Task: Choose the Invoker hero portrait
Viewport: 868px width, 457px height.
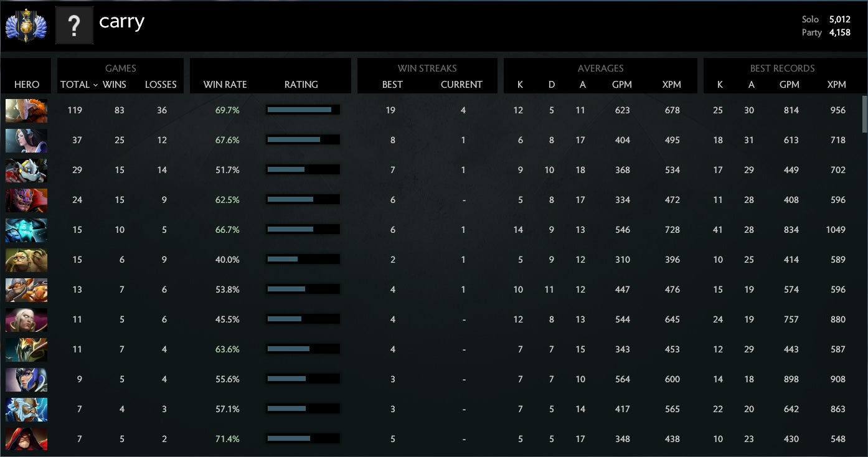Action: point(26,319)
